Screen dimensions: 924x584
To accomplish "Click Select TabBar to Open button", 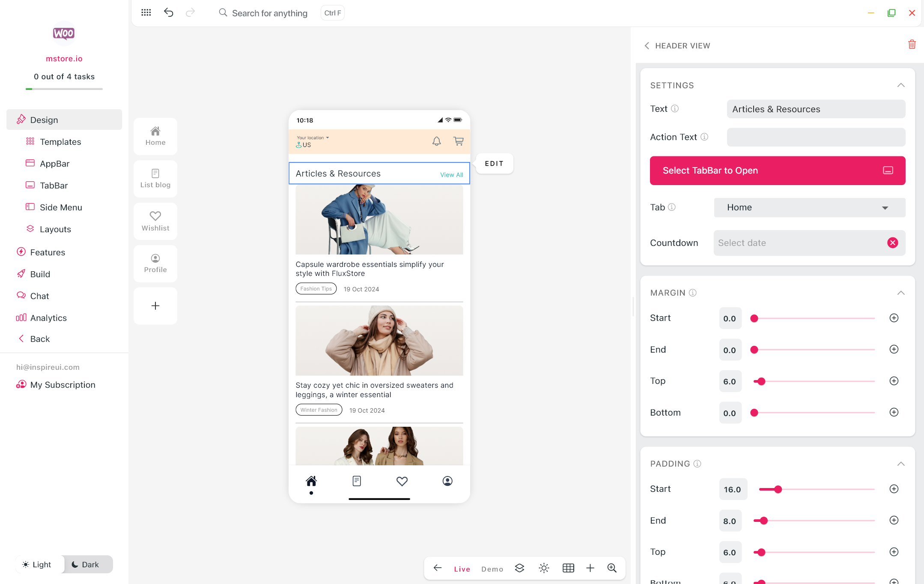I will click(777, 171).
